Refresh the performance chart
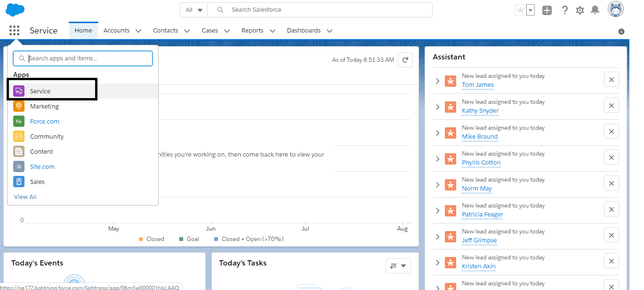The height and width of the screenshot is (290, 644). pos(405,60)
